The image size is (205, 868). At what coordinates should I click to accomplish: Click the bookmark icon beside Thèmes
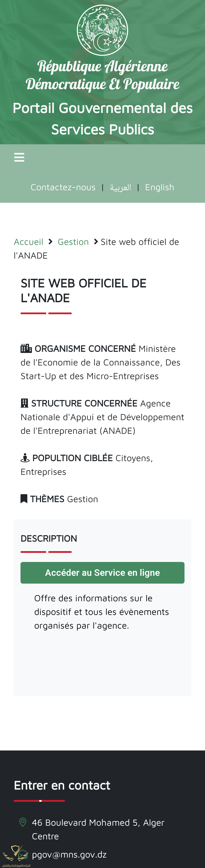click(x=24, y=499)
